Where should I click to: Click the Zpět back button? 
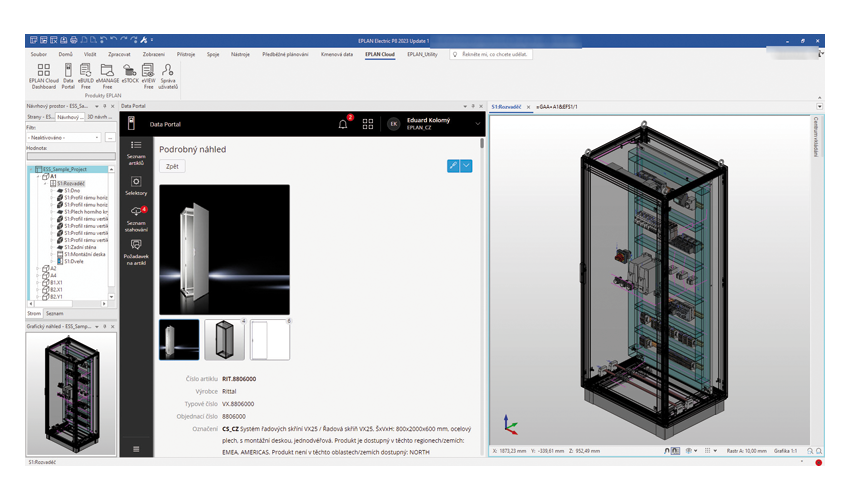pyautogui.click(x=172, y=166)
